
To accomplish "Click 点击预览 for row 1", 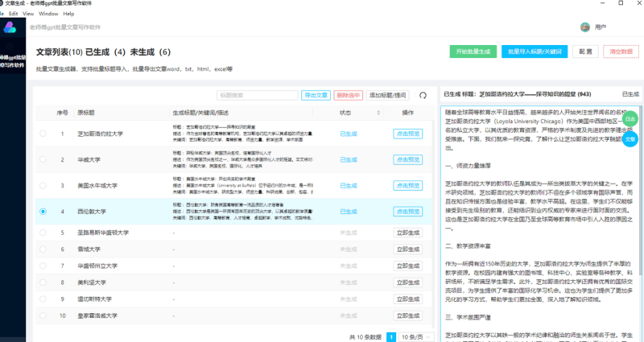I will pyautogui.click(x=408, y=134).
